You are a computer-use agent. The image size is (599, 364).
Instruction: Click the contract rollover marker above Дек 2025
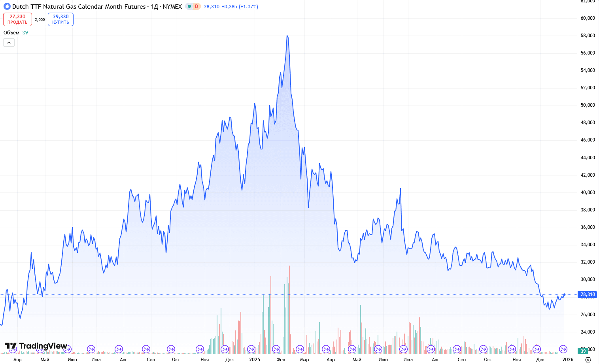click(537, 349)
